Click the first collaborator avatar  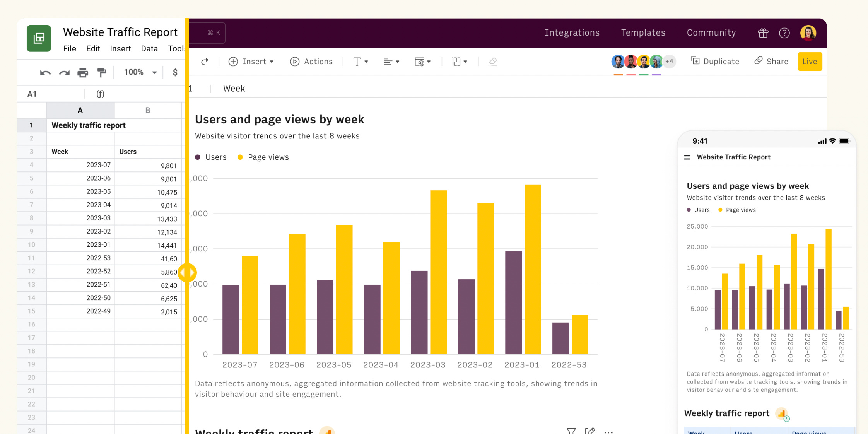618,61
